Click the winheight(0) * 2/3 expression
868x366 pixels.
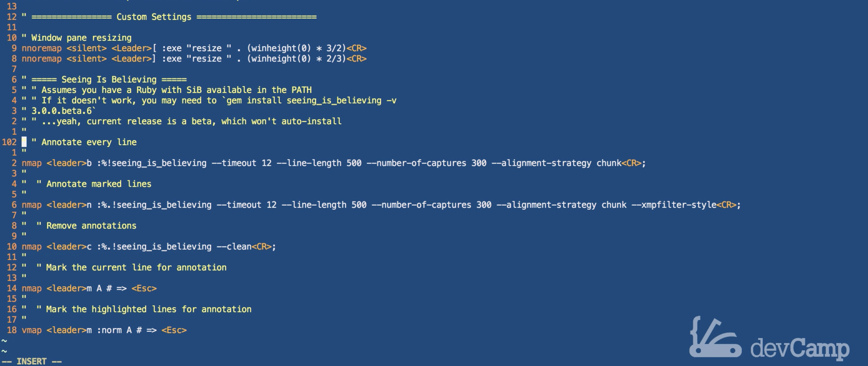click(x=296, y=59)
